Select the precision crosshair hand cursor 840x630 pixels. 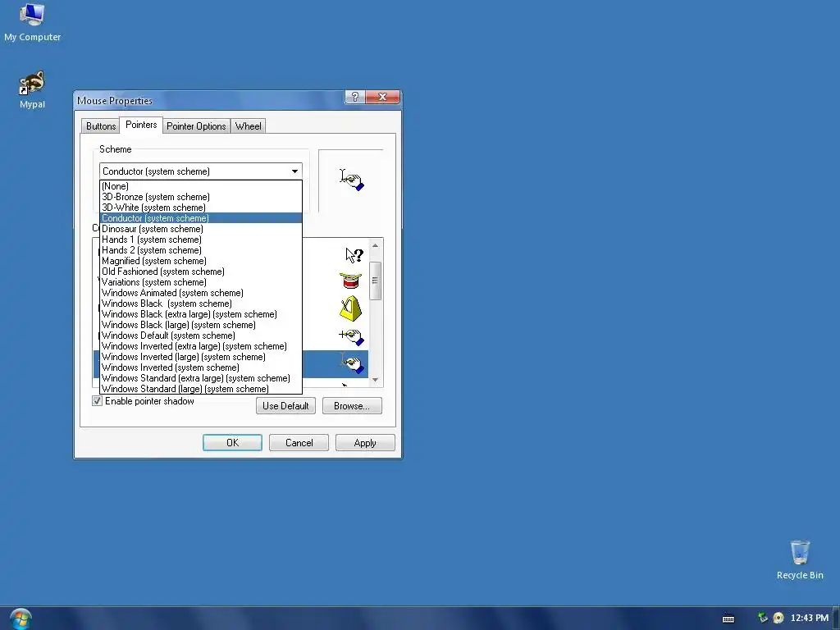[x=351, y=337]
